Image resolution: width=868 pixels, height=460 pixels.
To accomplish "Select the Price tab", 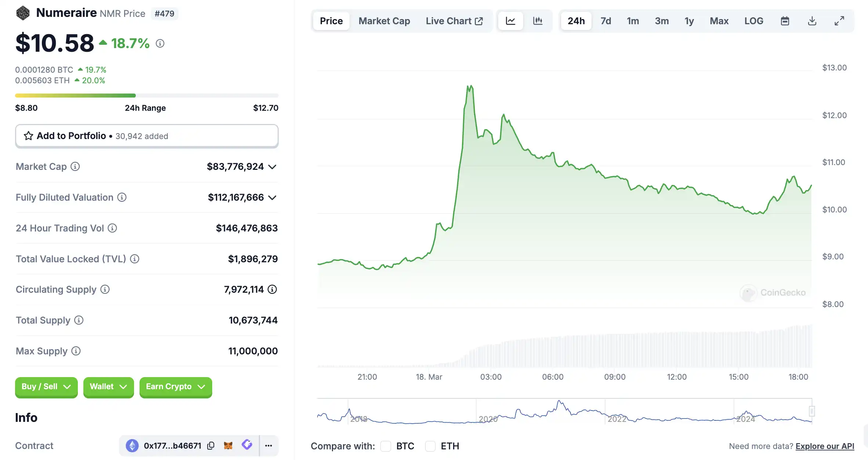I will point(331,21).
